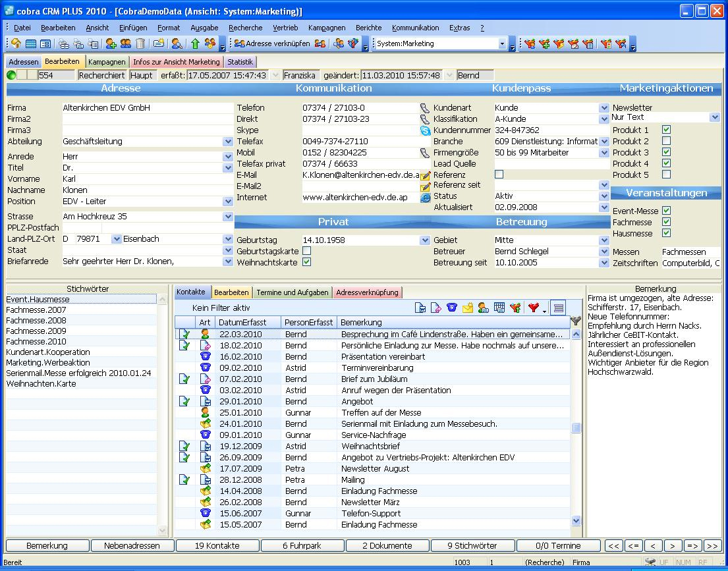This screenshot has height=571, width=728.
Task: Click the funnel with green plus icon
Action: pyautogui.click(x=544, y=43)
